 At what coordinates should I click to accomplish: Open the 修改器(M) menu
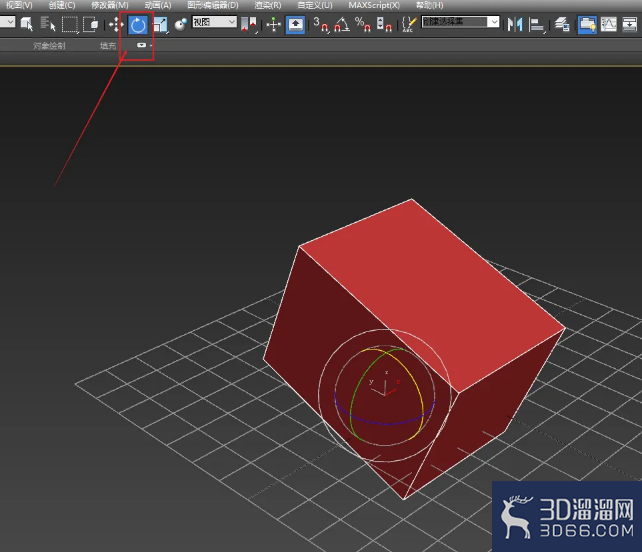tap(109, 5)
